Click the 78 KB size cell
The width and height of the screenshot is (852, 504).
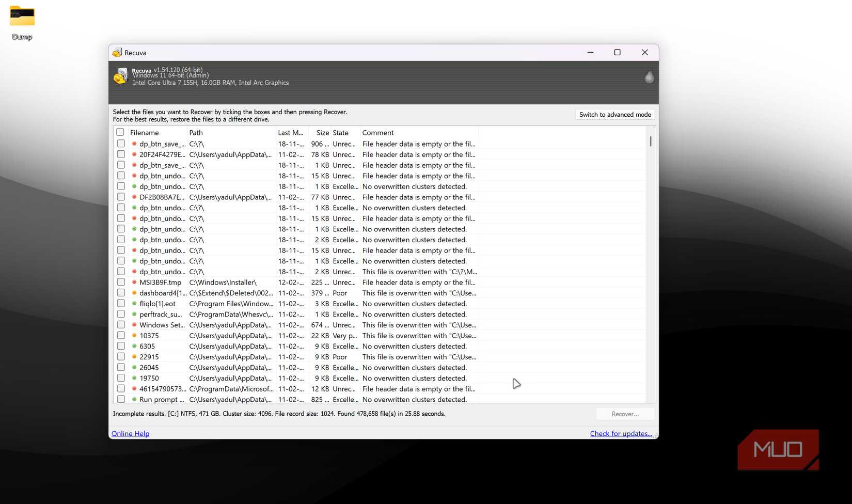pyautogui.click(x=320, y=154)
